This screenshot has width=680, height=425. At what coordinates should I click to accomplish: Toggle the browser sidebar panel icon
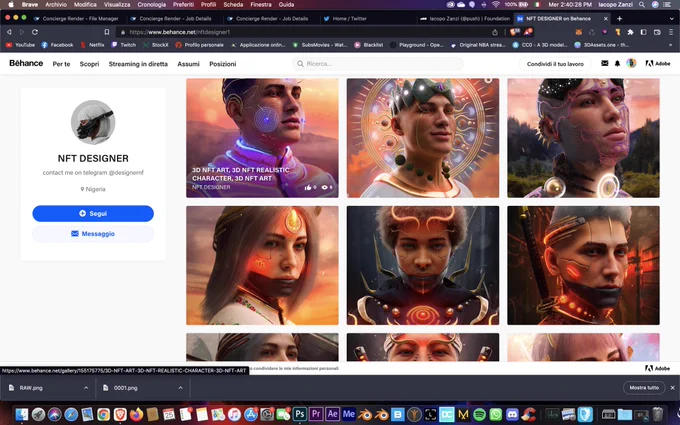pos(644,32)
